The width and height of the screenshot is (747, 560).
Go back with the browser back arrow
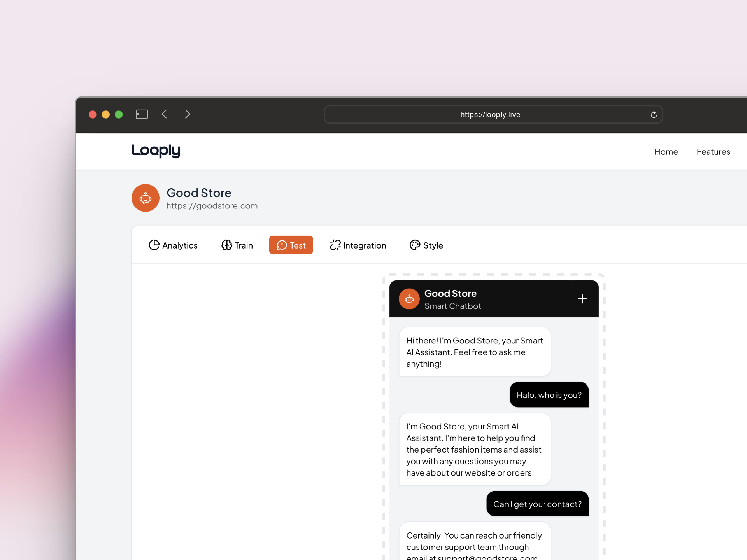165,114
